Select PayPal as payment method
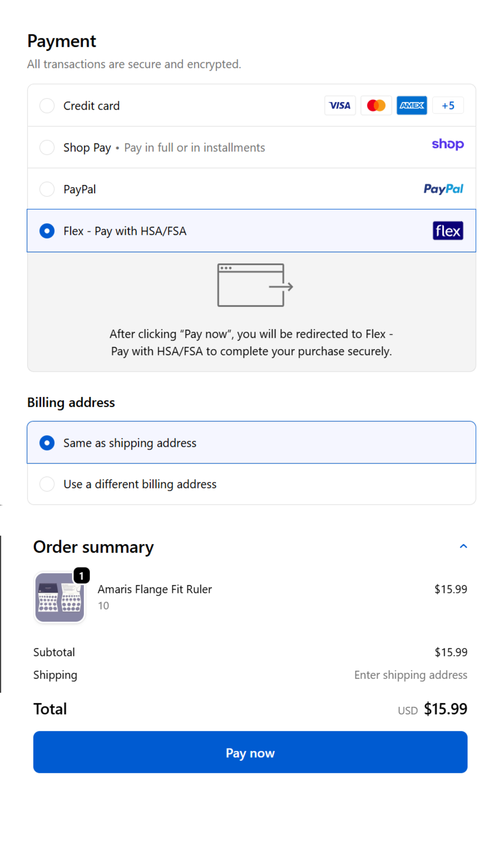This screenshot has width=504, height=861. [x=47, y=189]
